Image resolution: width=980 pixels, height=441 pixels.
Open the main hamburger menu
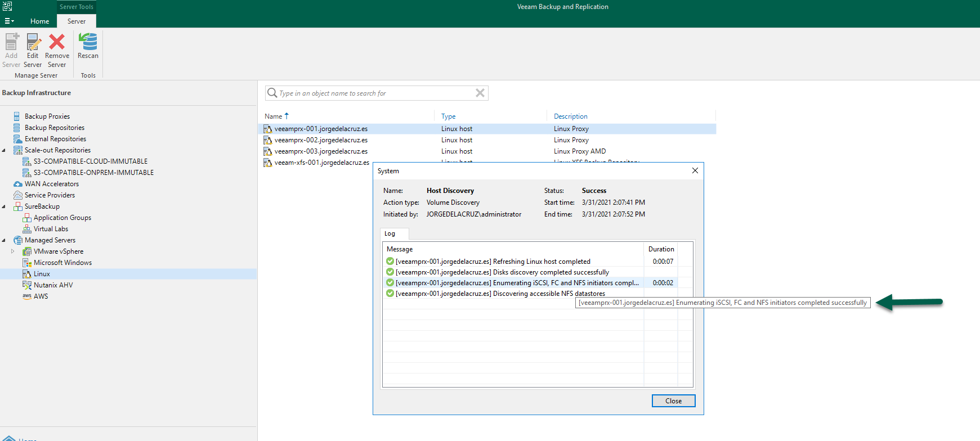[x=9, y=21]
